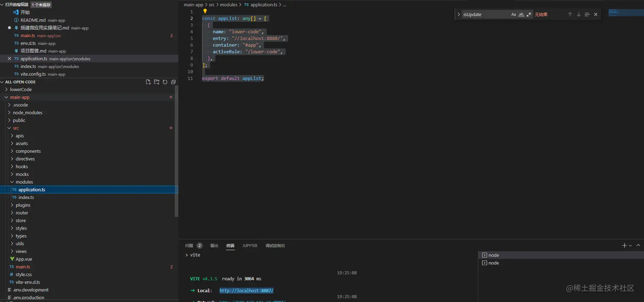Image resolution: width=644 pixels, height=302 pixels.
Task: Select the second node terminal instance
Action: [x=561, y=263]
